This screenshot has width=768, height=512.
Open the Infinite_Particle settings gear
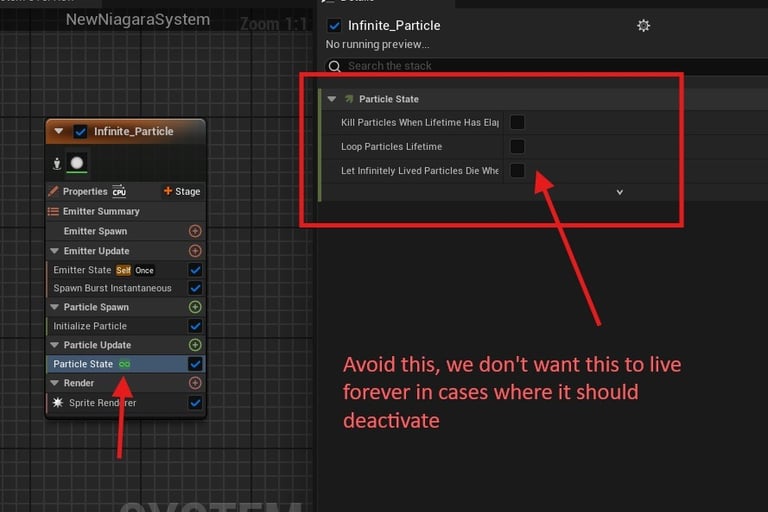(643, 25)
